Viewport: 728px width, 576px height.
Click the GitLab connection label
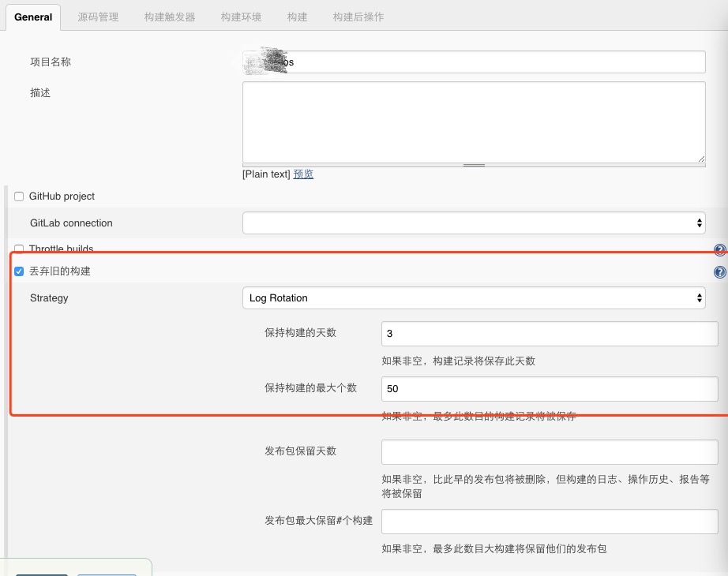[x=71, y=223]
